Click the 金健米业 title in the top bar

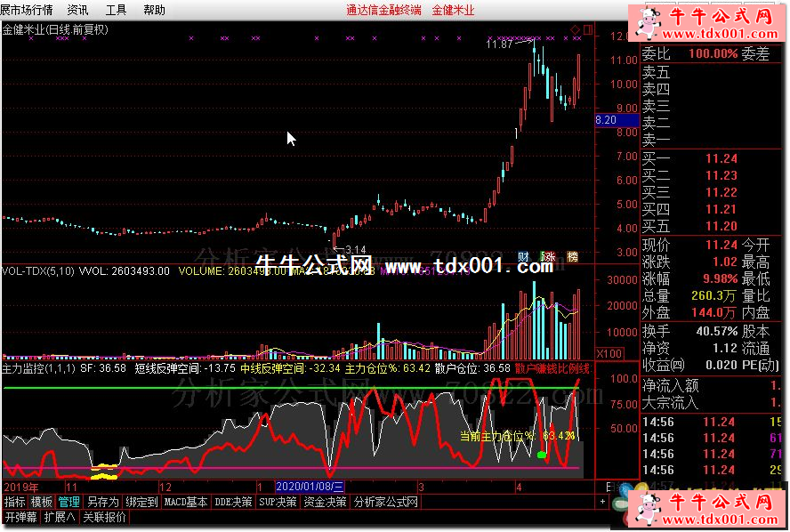(453, 10)
